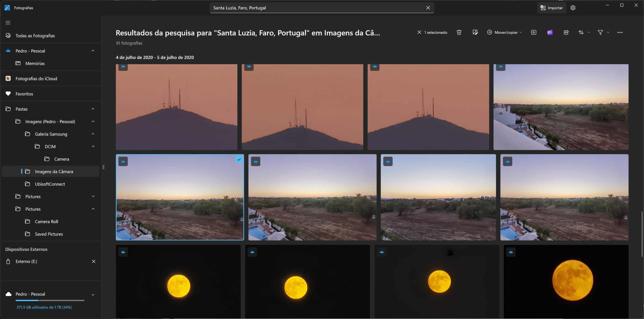Uncheck the selected sunset photo checkbox
644x319 pixels.
coord(239,159)
